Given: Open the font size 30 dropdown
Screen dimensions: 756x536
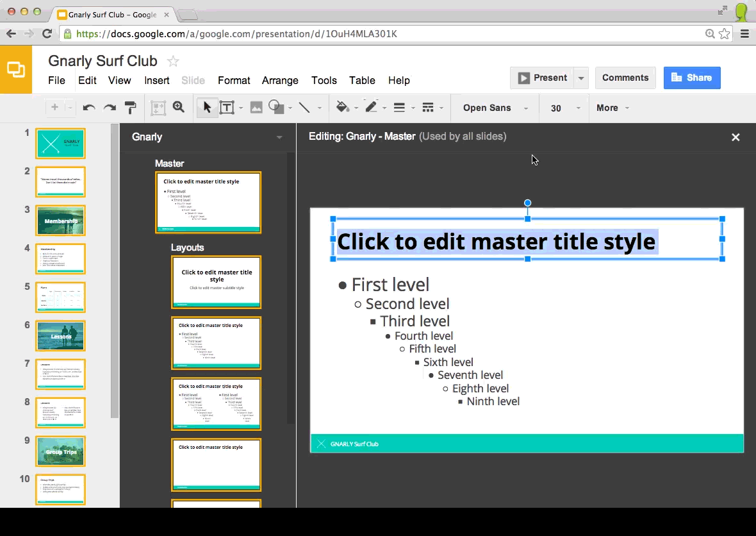Looking at the screenshot, I should [563, 108].
